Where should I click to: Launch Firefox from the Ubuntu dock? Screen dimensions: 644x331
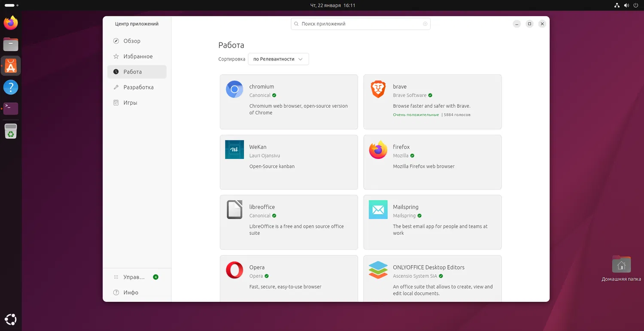pyautogui.click(x=11, y=23)
